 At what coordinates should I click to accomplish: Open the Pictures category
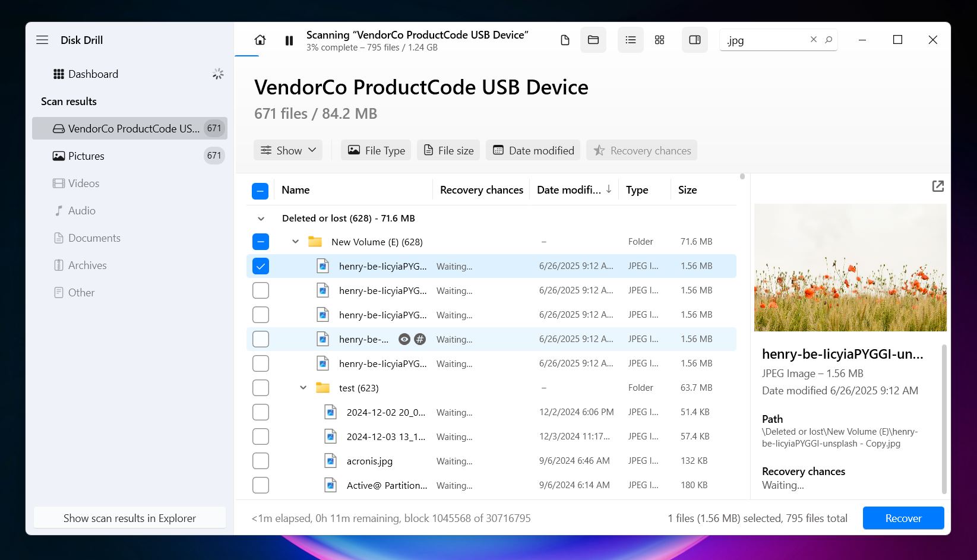click(x=129, y=156)
